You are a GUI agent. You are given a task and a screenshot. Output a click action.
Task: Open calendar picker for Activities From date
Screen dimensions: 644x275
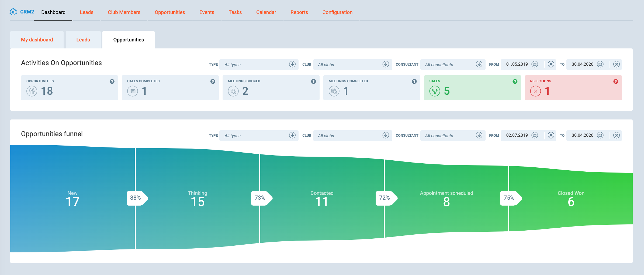[x=535, y=64]
